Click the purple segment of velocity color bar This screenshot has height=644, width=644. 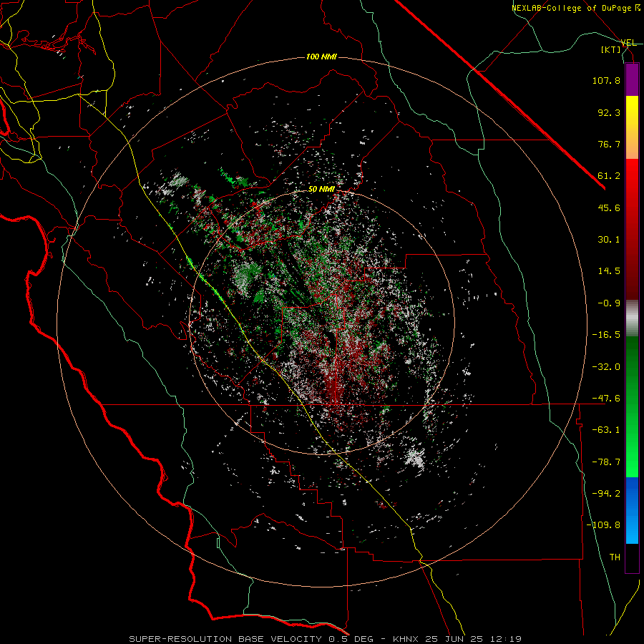click(x=632, y=79)
